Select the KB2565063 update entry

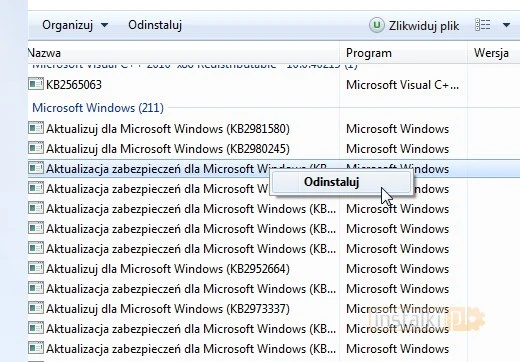tap(74, 85)
